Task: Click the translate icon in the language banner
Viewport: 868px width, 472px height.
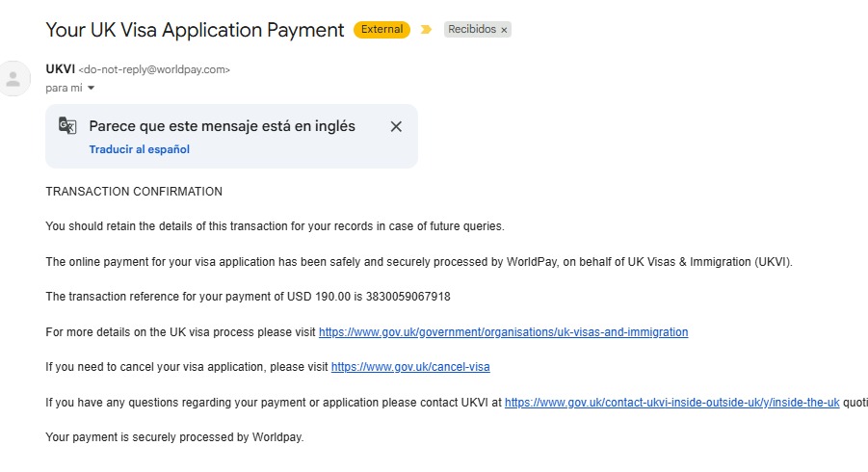Action: [x=67, y=125]
